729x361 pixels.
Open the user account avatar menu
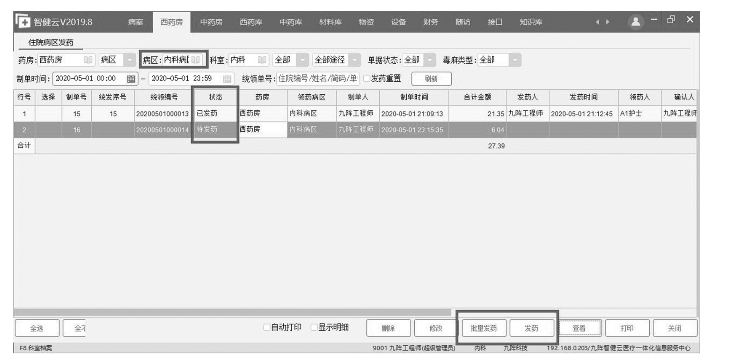636,21
